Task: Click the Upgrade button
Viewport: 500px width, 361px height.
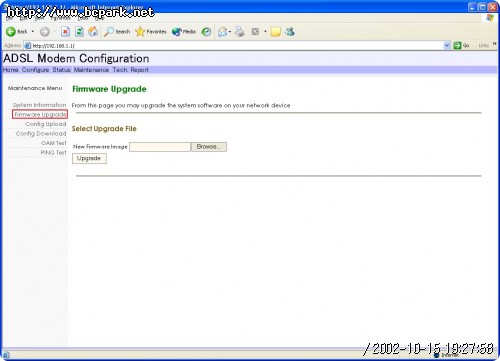Action: pos(89,158)
